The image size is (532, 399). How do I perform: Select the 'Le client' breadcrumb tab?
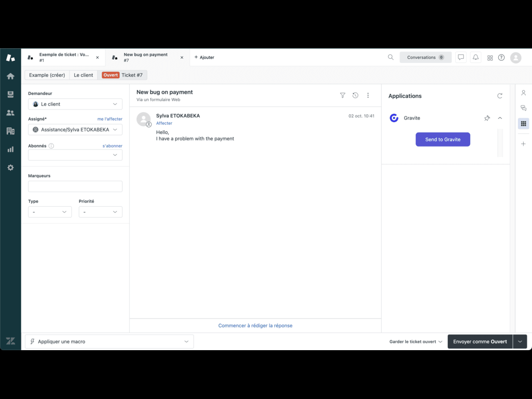tap(83, 75)
